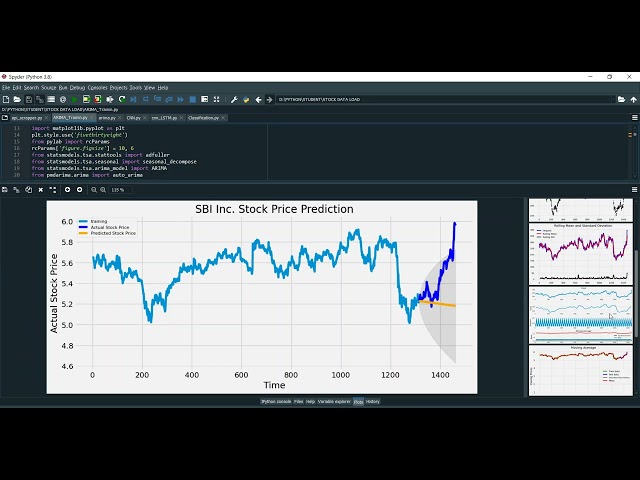This screenshot has height=480, width=640.
Task: Remove all plots icon in Plots pane
Action: (53, 190)
